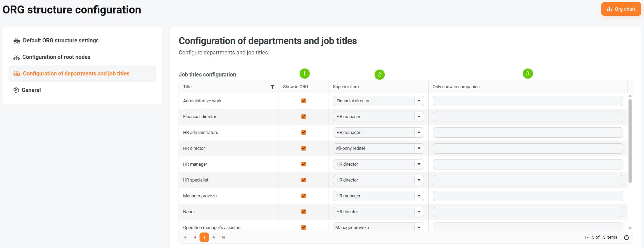
Task: Open Default ORG structure settings menu item
Action: click(x=61, y=41)
